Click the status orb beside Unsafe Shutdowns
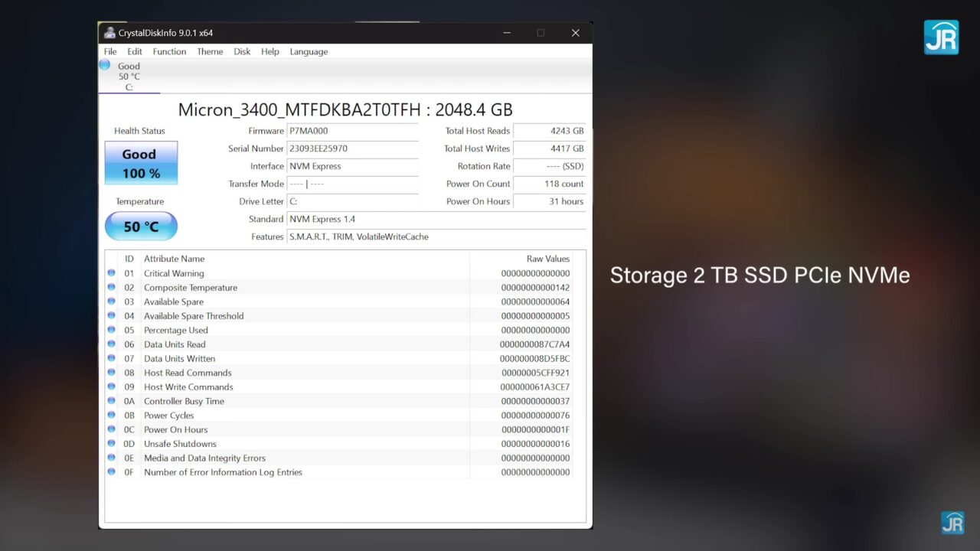The width and height of the screenshot is (980, 551). [111, 444]
